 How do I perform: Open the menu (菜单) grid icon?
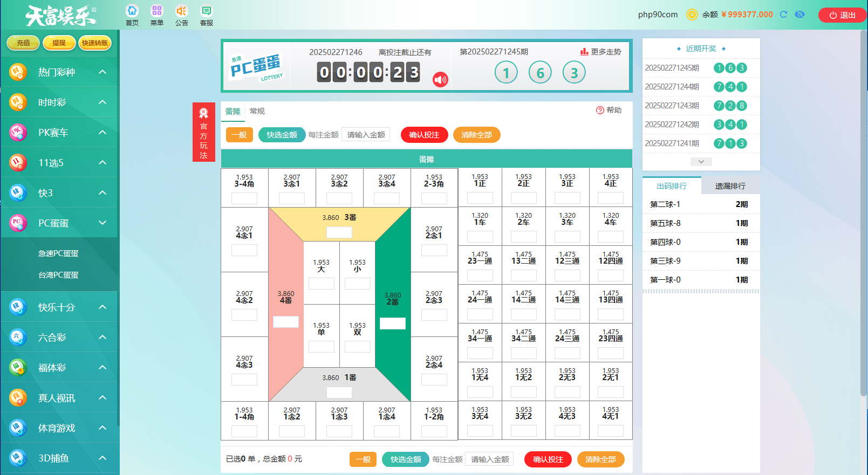(156, 11)
